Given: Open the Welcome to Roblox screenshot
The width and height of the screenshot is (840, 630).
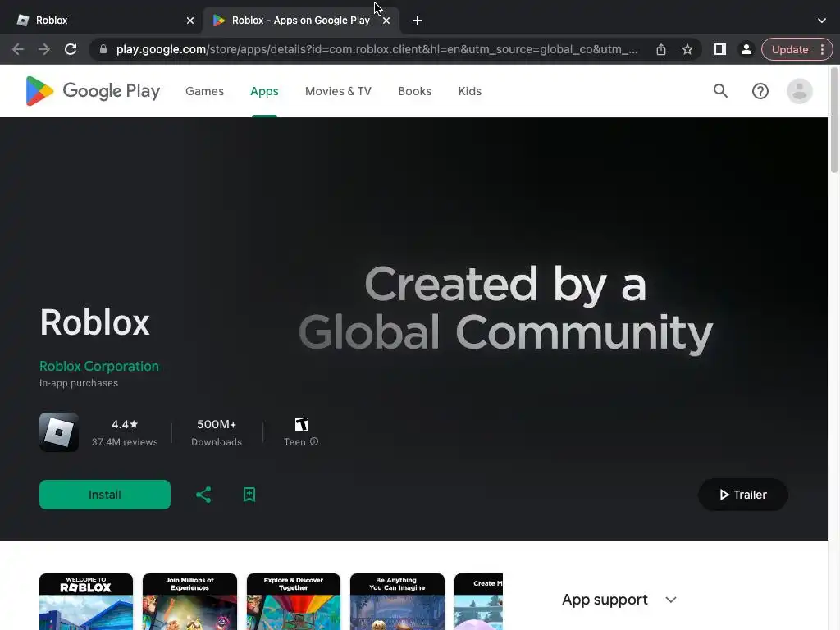Looking at the screenshot, I should [86, 601].
